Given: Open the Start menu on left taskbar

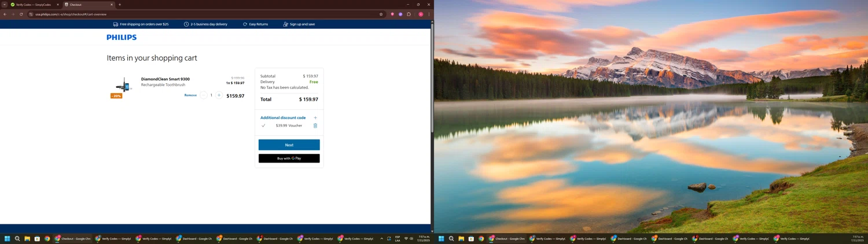Looking at the screenshot, I should [8, 238].
